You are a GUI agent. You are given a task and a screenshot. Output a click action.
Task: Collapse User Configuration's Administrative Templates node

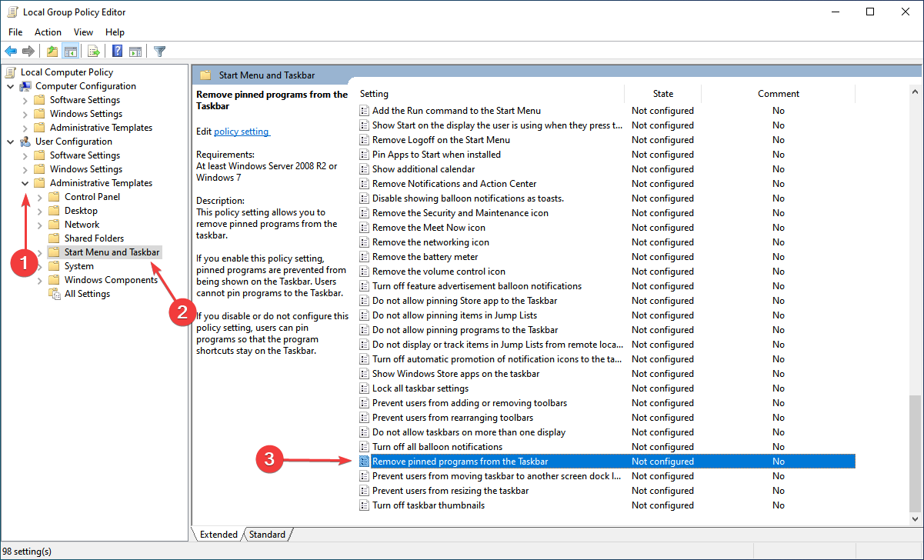[25, 183]
